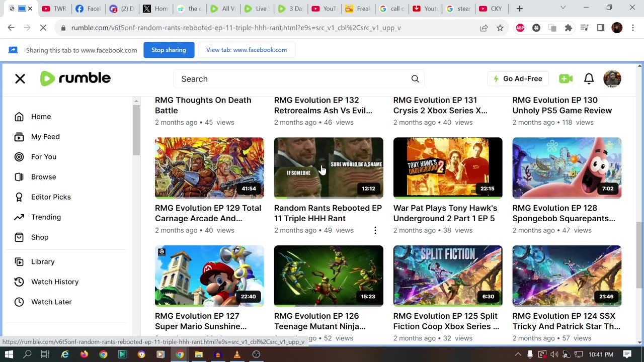Open Firefox from the taskbar
The width and height of the screenshot is (644, 362).
click(x=84, y=354)
